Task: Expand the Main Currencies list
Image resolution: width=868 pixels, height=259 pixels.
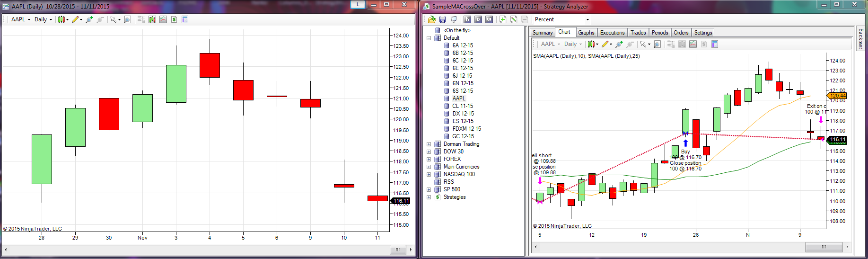Action: click(x=429, y=167)
